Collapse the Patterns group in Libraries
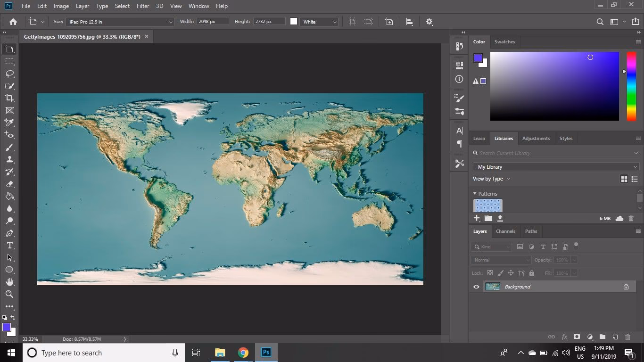The height and width of the screenshot is (362, 644). pos(475,193)
